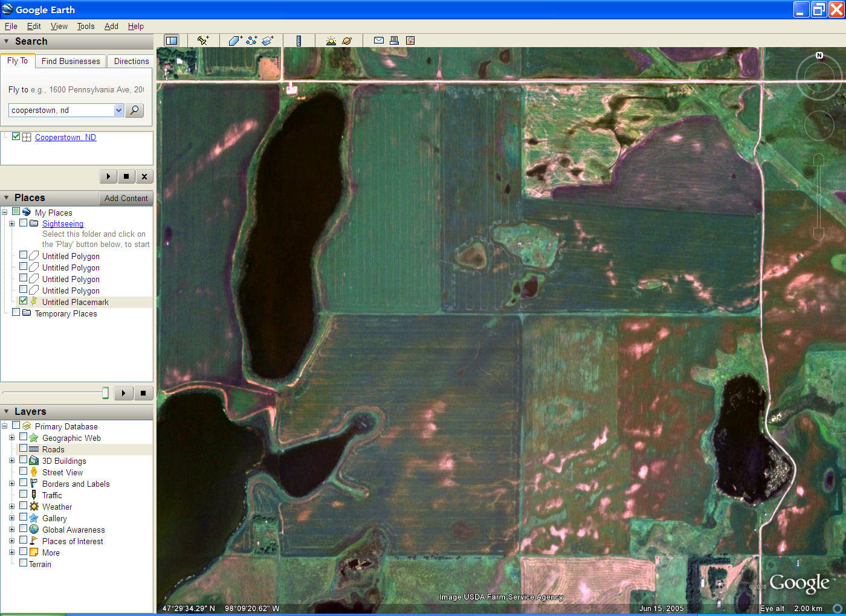The width and height of the screenshot is (846, 616).
Task: Switch to the Directions tab
Action: [x=131, y=61]
